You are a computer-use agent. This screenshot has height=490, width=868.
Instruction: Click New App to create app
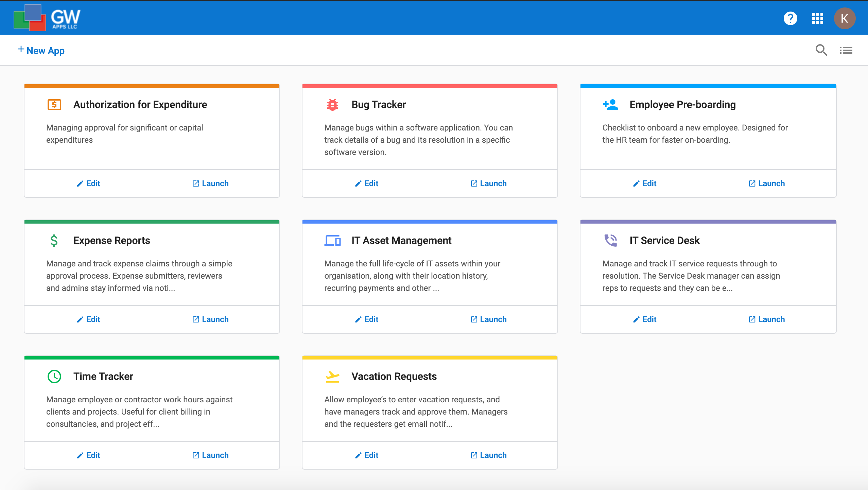[41, 50]
